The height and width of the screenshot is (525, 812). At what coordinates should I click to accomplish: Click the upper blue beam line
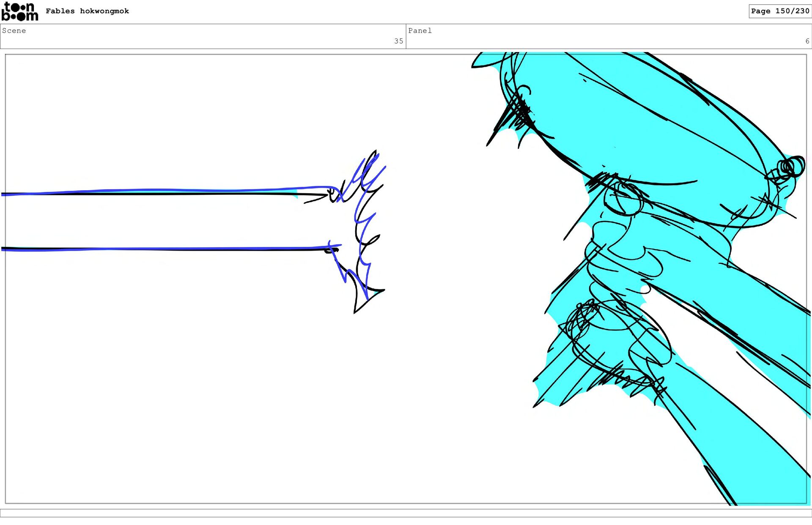(169, 191)
